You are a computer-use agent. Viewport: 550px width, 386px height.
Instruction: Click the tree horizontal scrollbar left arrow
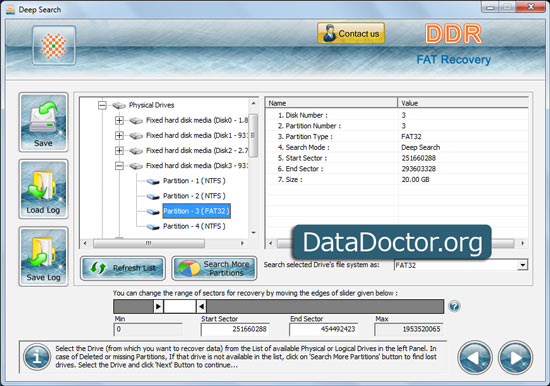tap(85, 243)
